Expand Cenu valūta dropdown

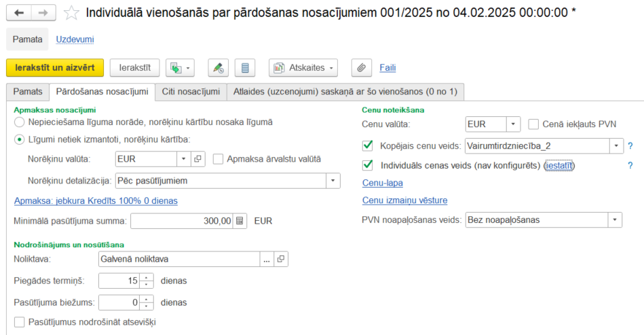[x=513, y=124]
